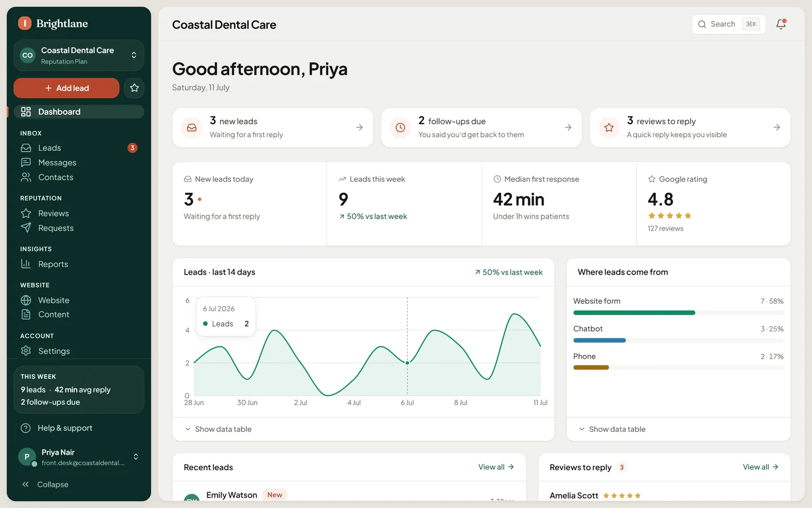The image size is (812, 508).
Task: Open Dashboard in the sidebar
Action: click(79, 111)
